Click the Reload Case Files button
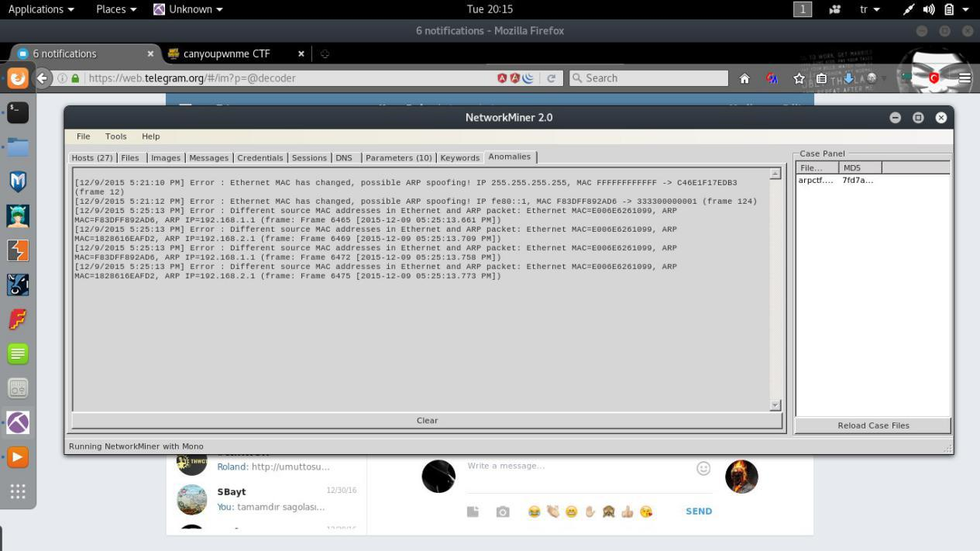 click(x=873, y=425)
